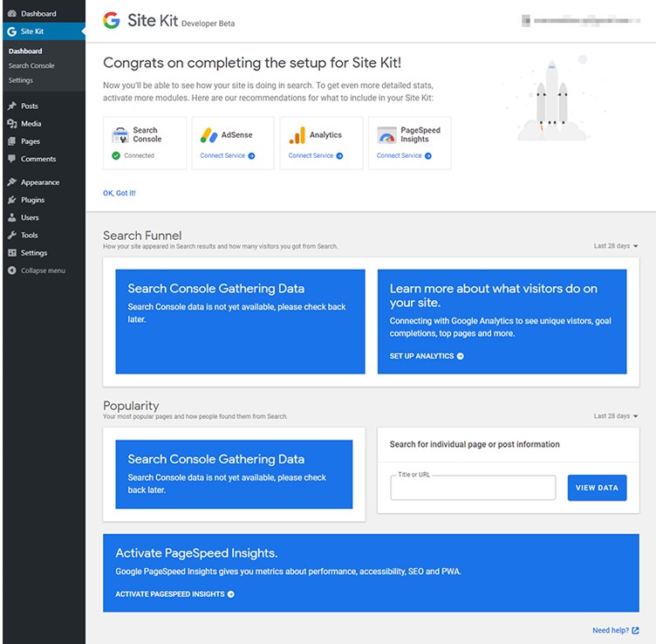Click Search Console Gathering Data card in Popularity
Screen dimensions: 656x644
tap(234, 474)
